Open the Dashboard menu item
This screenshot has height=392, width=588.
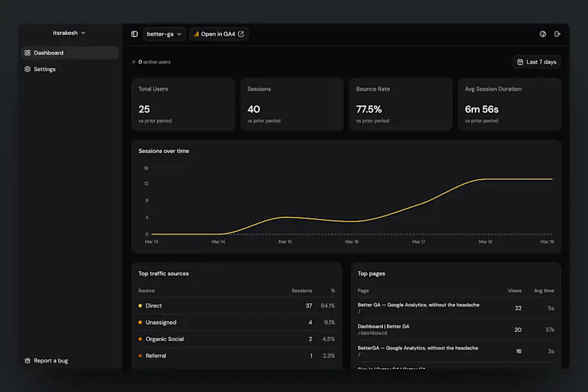point(70,53)
